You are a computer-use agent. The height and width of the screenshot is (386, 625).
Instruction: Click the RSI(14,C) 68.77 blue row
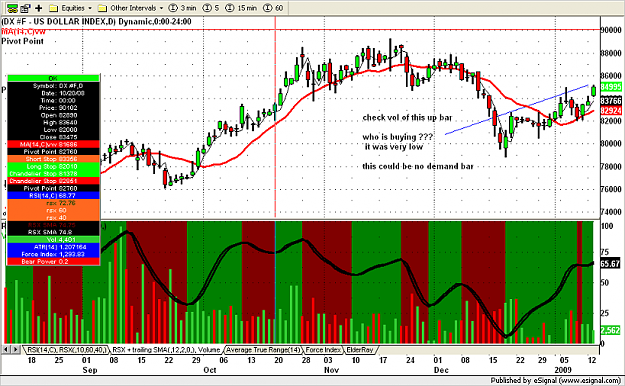[x=53, y=195]
